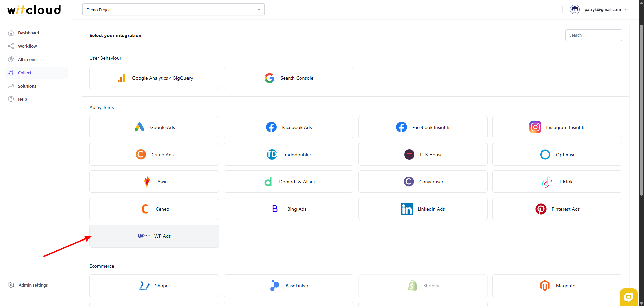Choose the Facebook Ads label

[297, 127]
